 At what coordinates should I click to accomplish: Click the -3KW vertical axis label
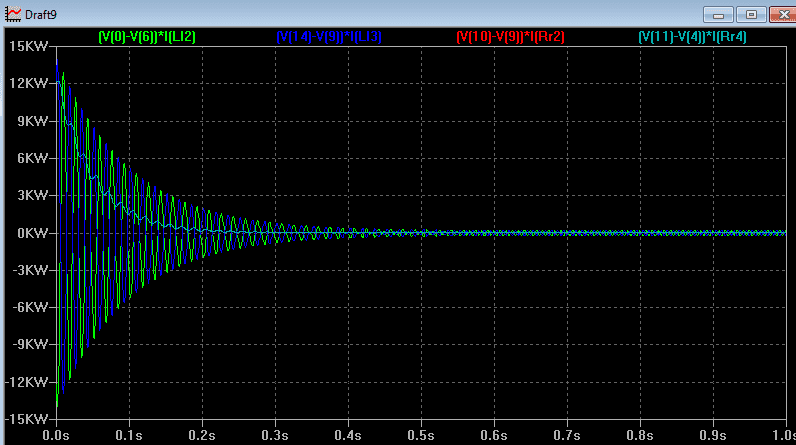(x=30, y=270)
